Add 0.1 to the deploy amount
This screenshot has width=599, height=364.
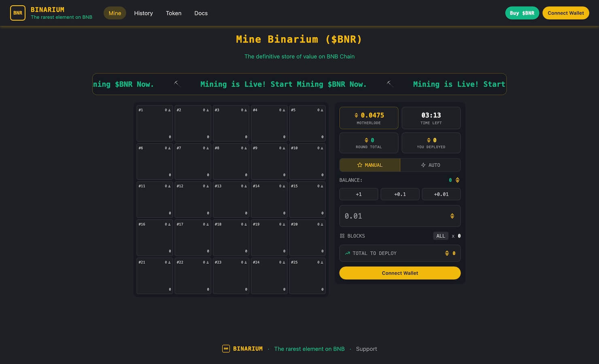point(400,194)
